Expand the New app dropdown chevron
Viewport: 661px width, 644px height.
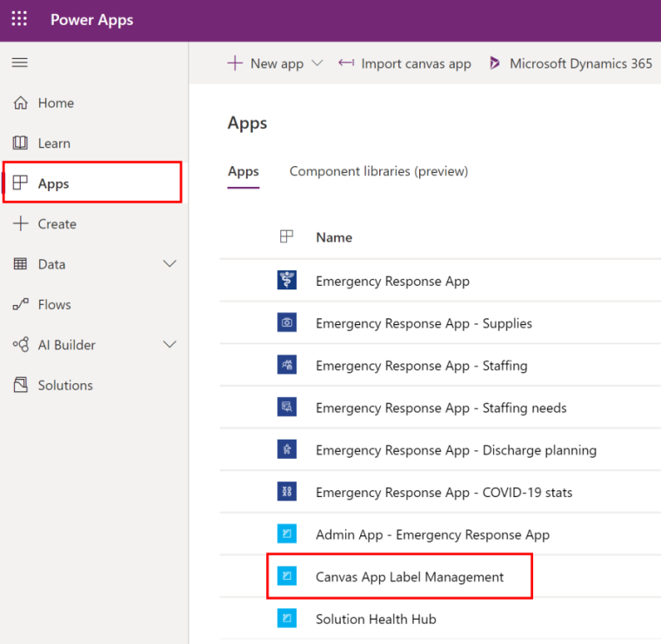pyautogui.click(x=317, y=63)
